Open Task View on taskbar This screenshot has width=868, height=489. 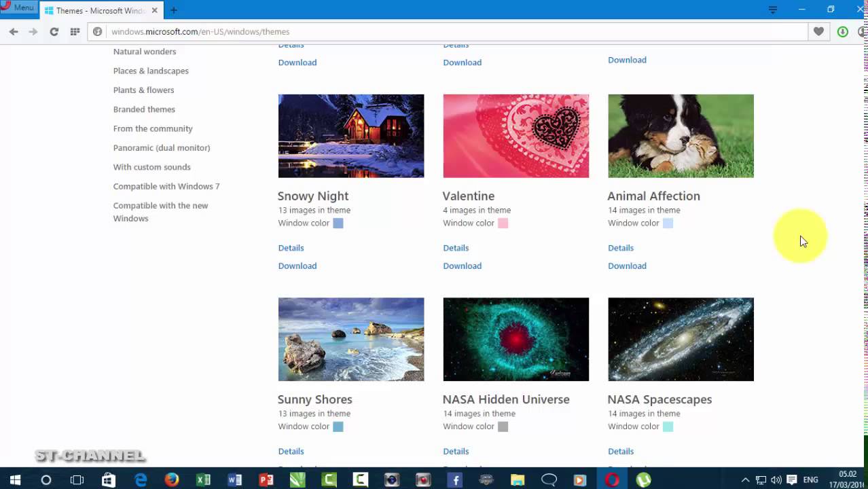tap(77, 480)
